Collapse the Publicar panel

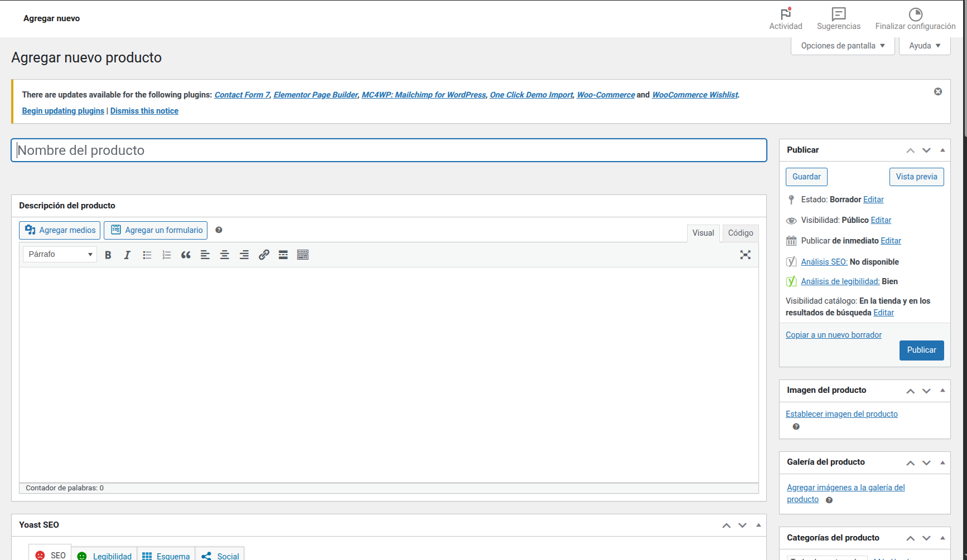(942, 150)
